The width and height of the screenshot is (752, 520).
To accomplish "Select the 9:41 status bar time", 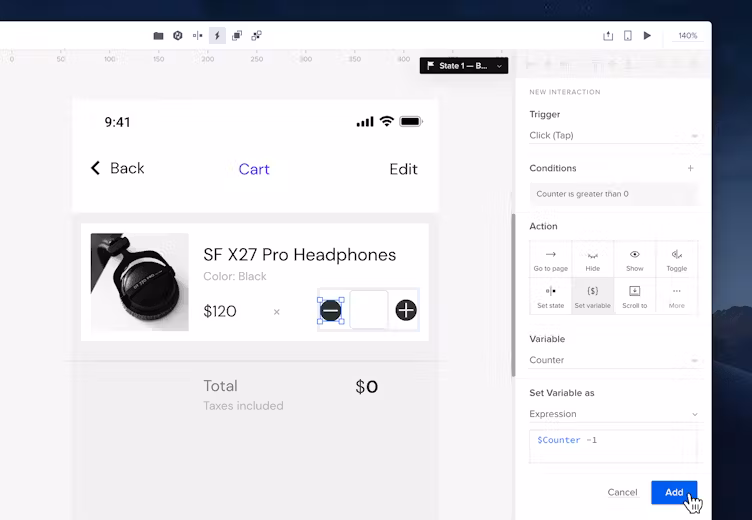I will (x=118, y=122).
